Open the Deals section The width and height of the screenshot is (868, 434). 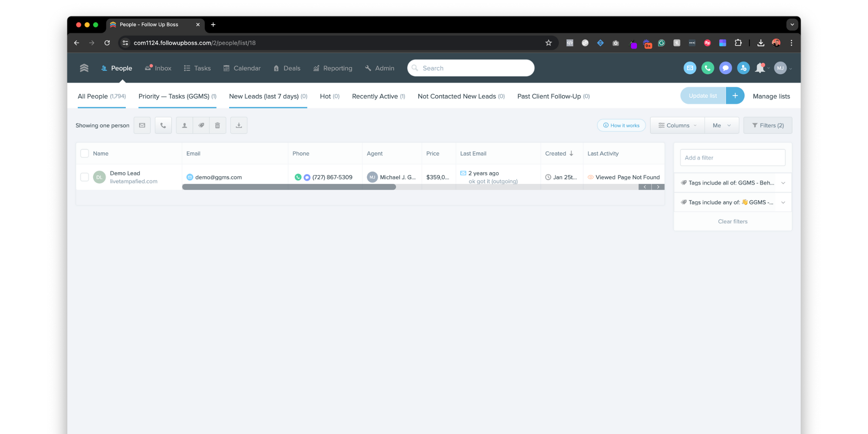click(x=287, y=68)
